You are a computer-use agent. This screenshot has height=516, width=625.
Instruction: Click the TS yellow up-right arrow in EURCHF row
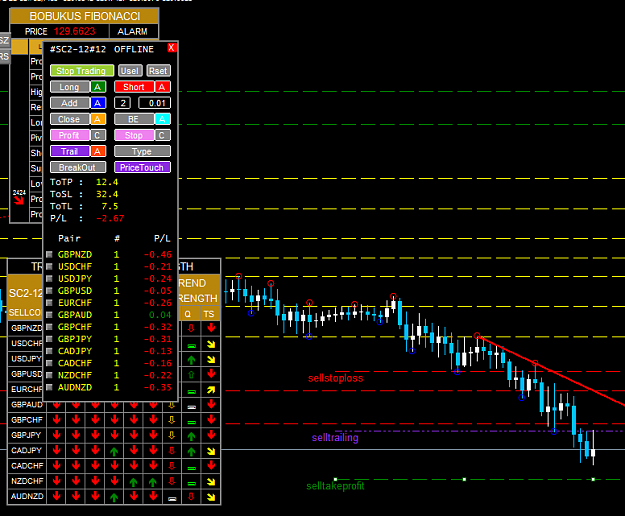click(211, 390)
